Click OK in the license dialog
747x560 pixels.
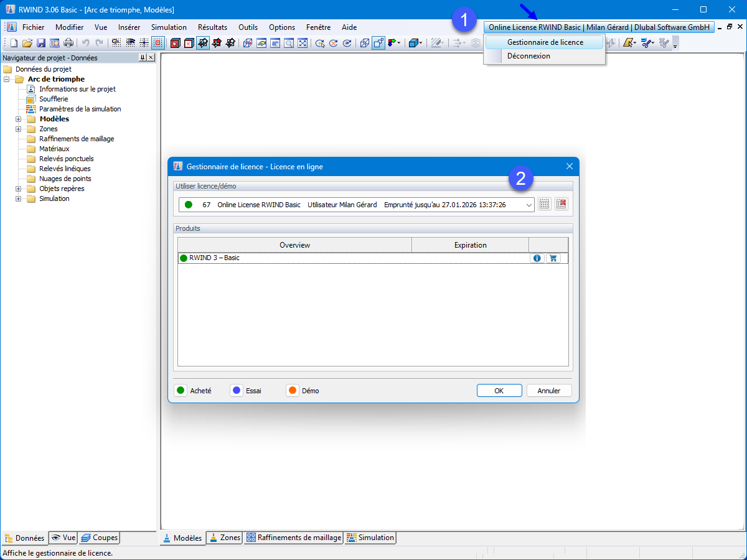[x=499, y=391]
